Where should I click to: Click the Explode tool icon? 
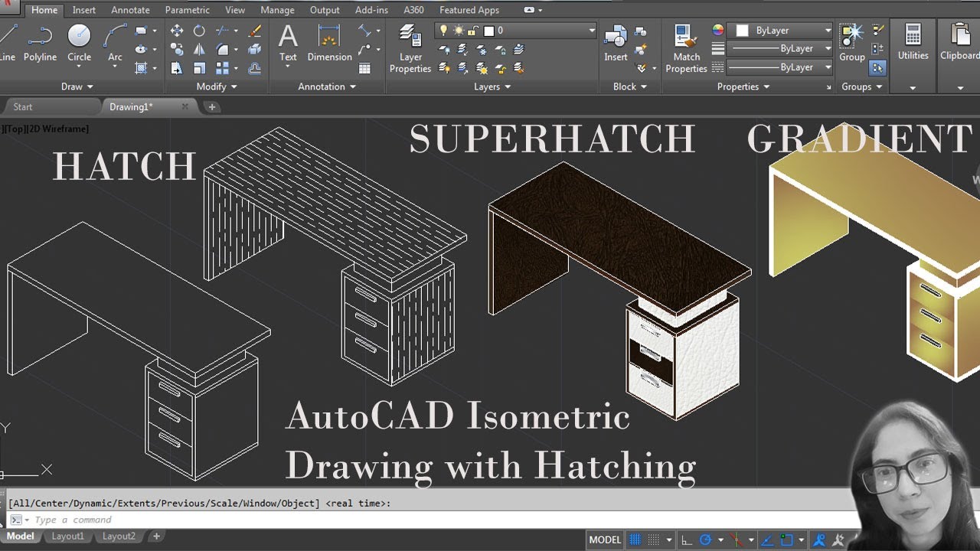pos(255,49)
